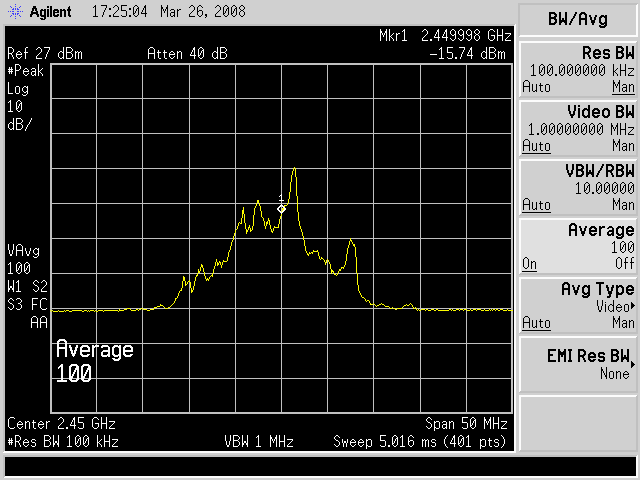Click the Atten 40 dB annotation

click(186, 53)
